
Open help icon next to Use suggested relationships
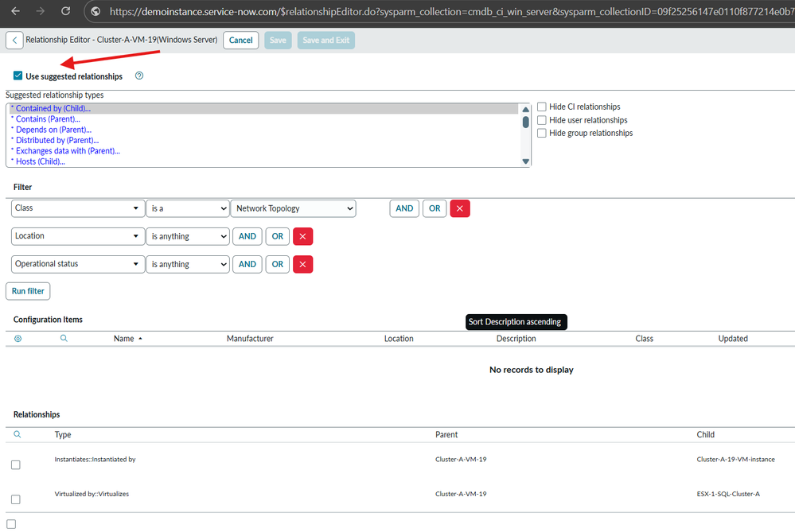click(139, 76)
